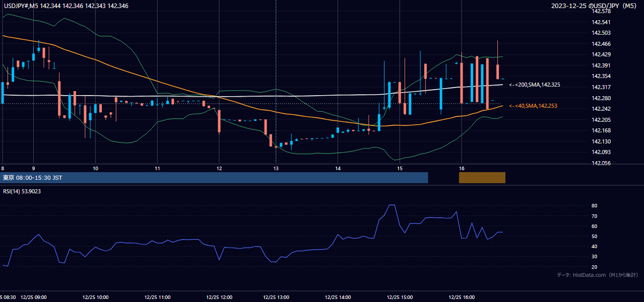Click price axis value 142.317
The height and width of the screenshot is (302, 644).
[601, 87]
